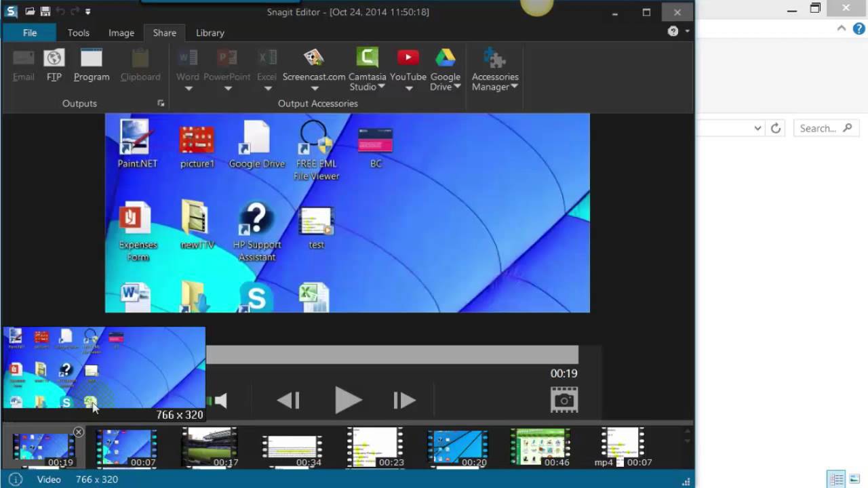868x488 pixels.
Task: Click the Open folder quick-access icon
Action: pos(30,12)
